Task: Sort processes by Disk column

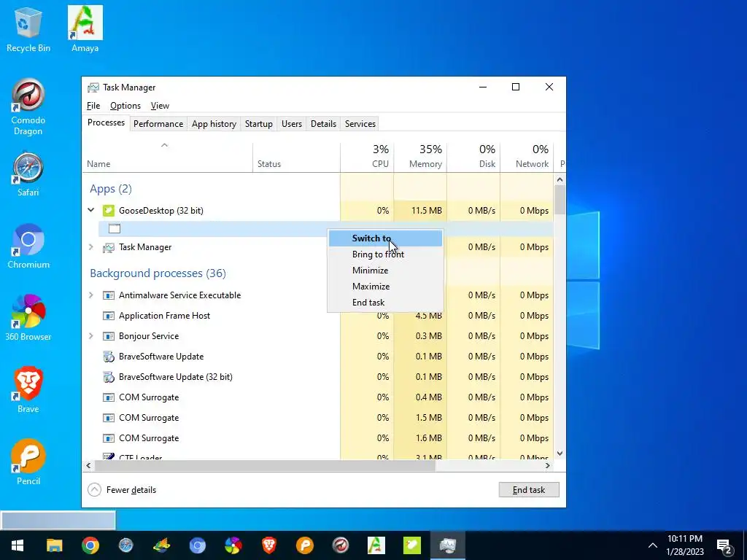Action: pyautogui.click(x=474, y=157)
